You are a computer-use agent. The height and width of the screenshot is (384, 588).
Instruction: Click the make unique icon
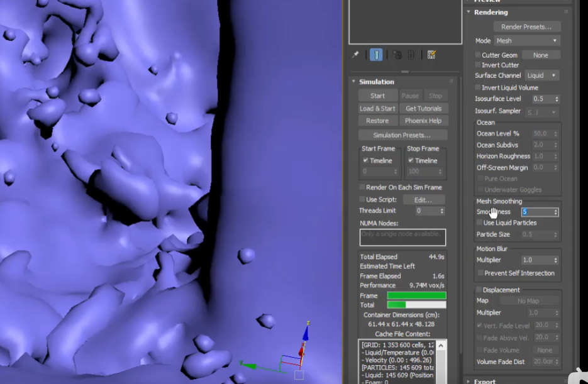pos(397,55)
